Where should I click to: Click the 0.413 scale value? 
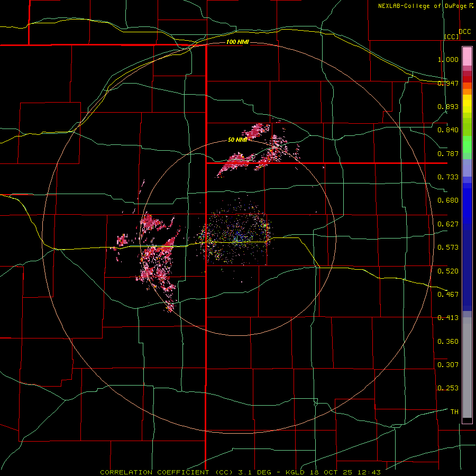[x=448, y=318]
